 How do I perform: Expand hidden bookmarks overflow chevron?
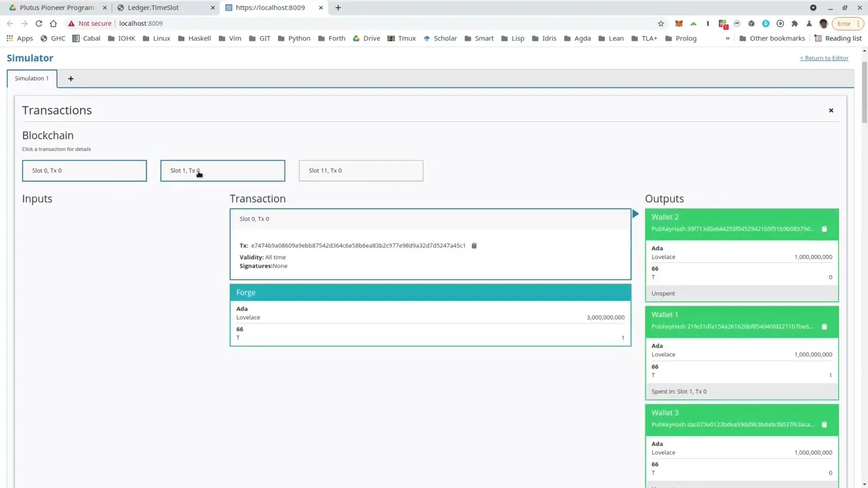727,38
